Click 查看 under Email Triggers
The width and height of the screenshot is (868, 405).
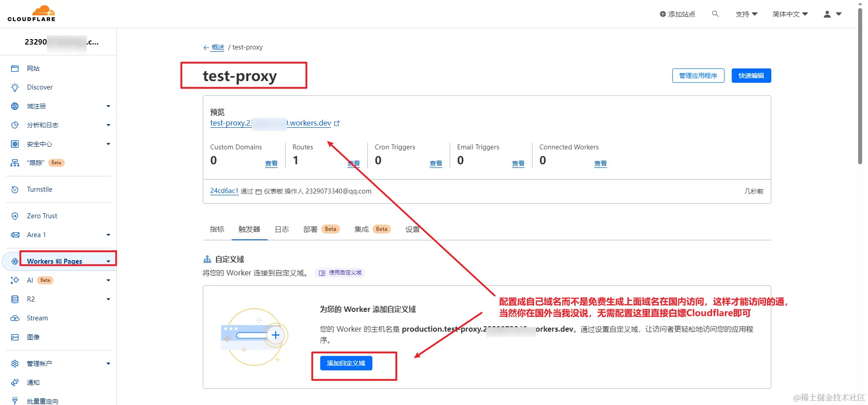[x=518, y=164]
